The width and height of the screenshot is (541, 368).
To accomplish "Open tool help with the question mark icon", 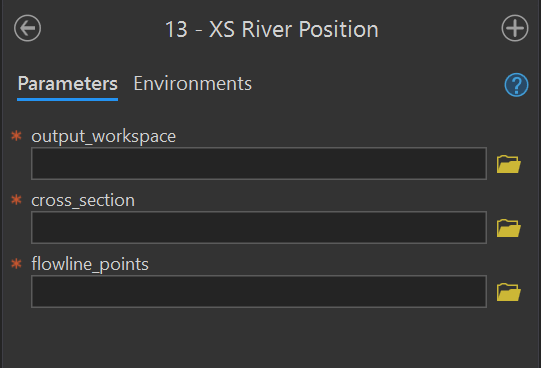I will point(516,85).
